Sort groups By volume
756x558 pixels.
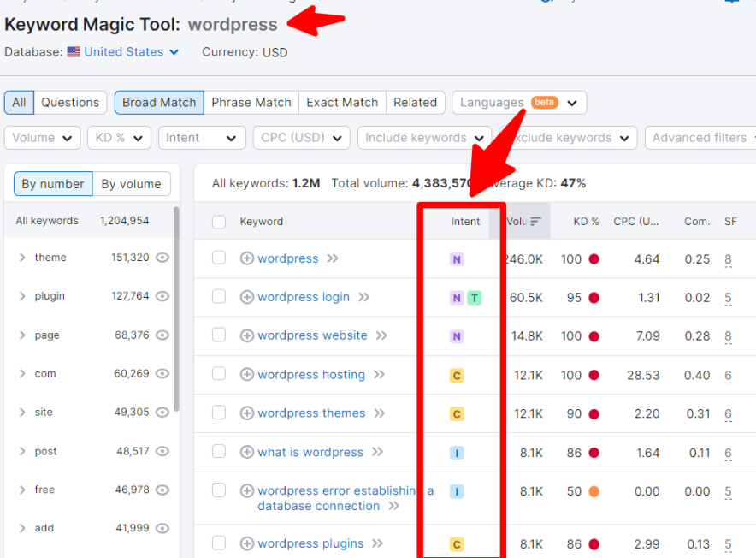pos(131,184)
